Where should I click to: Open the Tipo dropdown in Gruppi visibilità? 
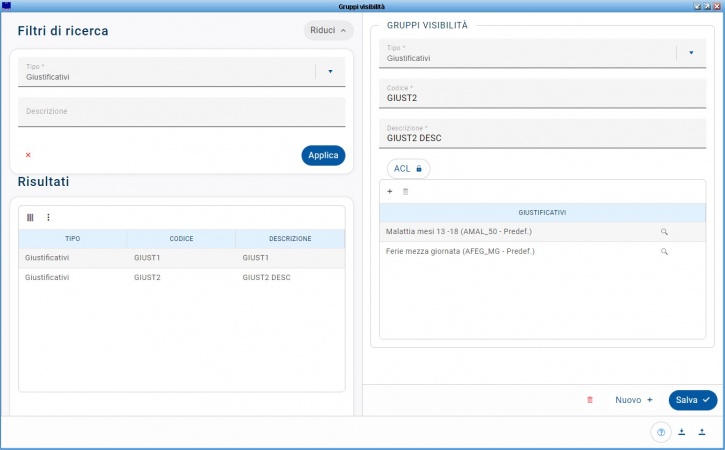[691, 53]
